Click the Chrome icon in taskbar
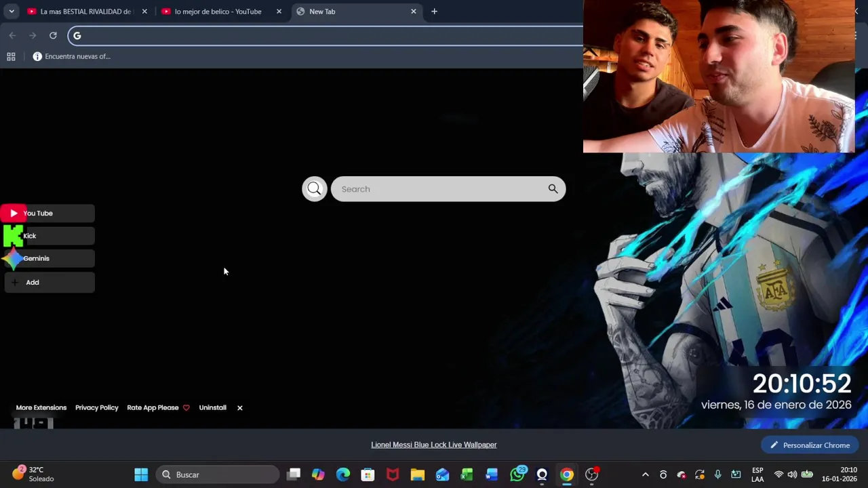Screen dimensions: 868x488 [x=567, y=474]
